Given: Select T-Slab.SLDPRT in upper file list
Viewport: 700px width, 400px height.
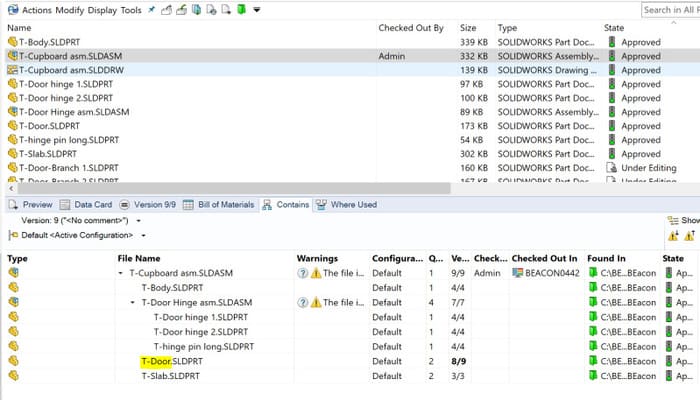Looking at the screenshot, I should click(48, 154).
